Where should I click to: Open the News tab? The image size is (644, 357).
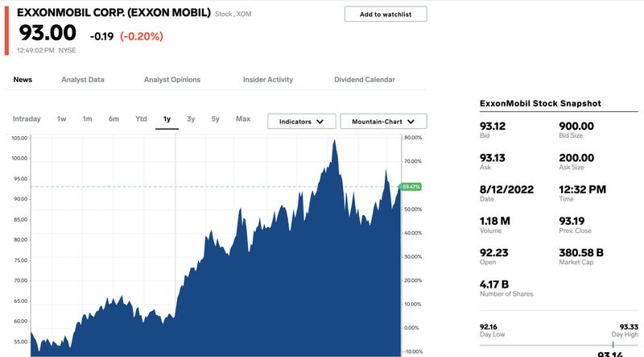(23, 80)
